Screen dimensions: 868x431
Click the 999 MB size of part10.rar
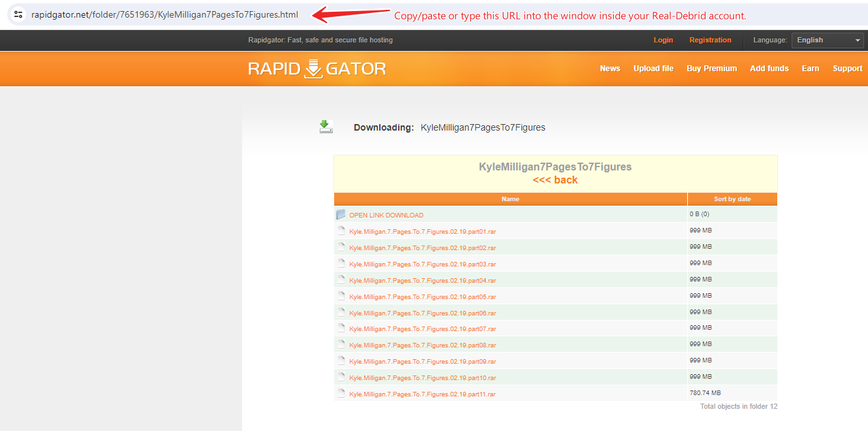(700, 377)
